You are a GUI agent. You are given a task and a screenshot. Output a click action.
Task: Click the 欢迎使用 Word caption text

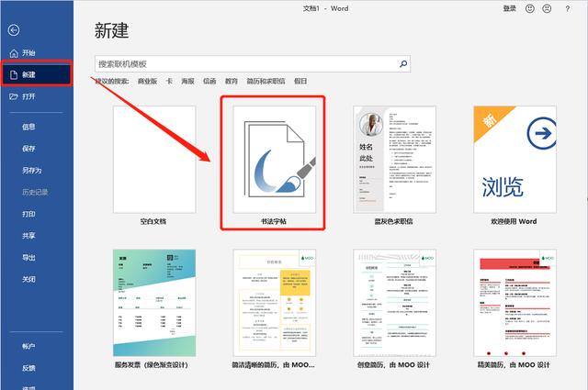point(514,221)
